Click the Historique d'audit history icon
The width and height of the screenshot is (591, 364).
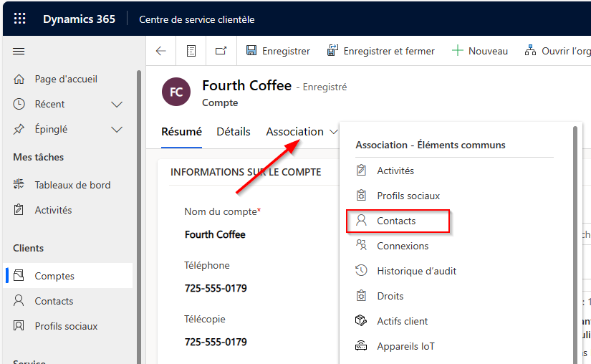(361, 270)
